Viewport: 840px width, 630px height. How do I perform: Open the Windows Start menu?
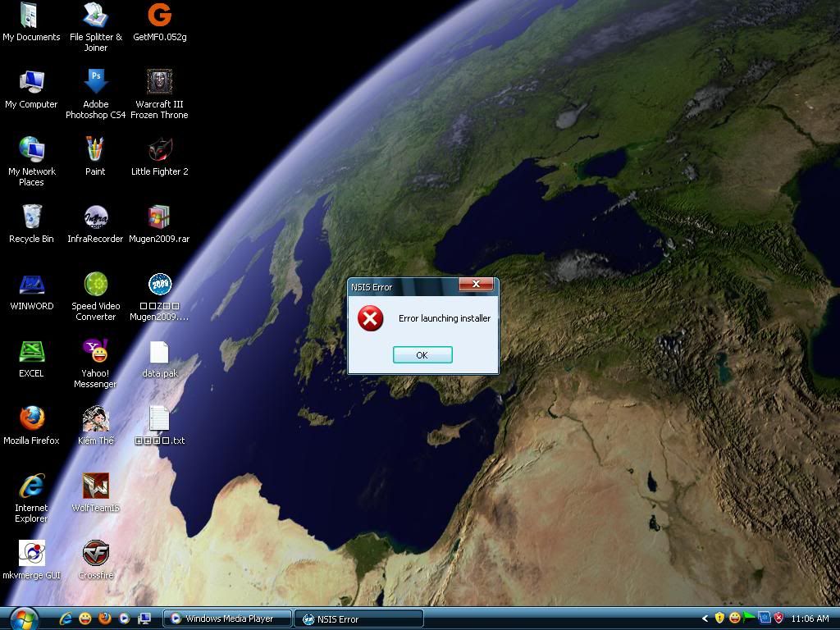pos(24,619)
